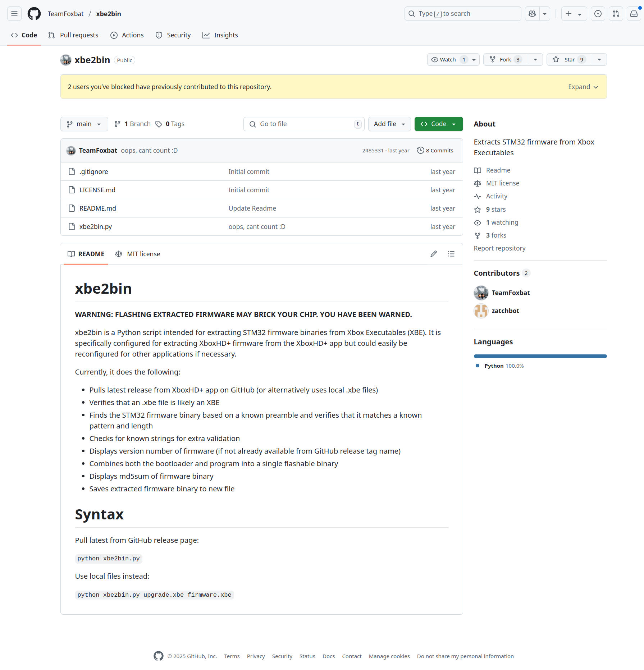Select the MIT license tab
The width and height of the screenshot is (644, 670).
[x=138, y=254]
